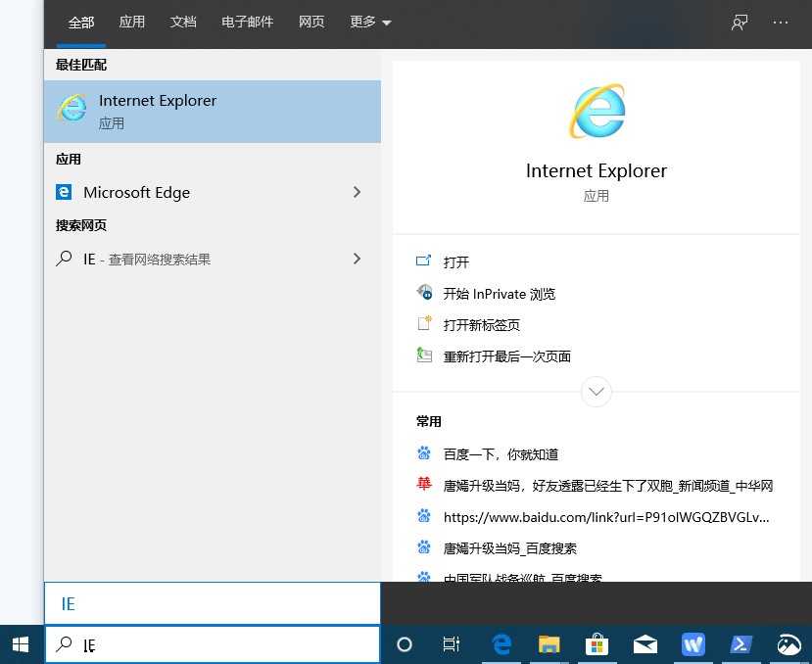Click the feedback person icon in header
Viewport: 812px width, 664px height.
[739, 23]
